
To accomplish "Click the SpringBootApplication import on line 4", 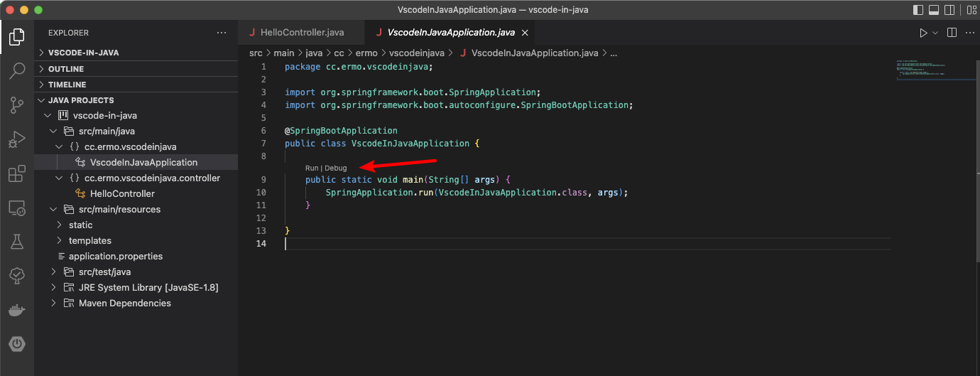I will (x=459, y=105).
